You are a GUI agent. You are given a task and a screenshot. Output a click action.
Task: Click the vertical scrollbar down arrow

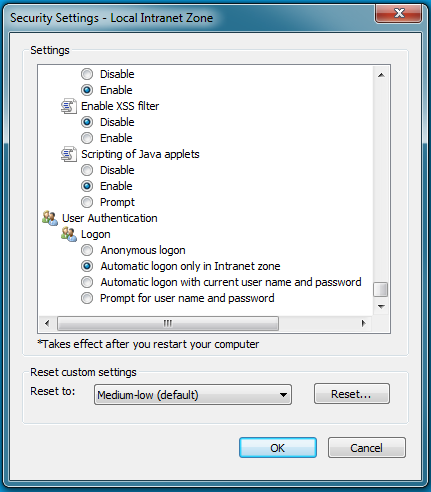point(381,306)
